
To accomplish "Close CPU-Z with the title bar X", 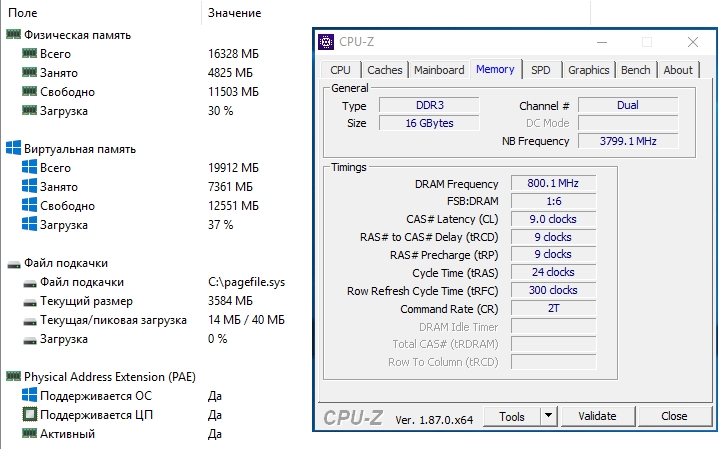I will 693,42.
